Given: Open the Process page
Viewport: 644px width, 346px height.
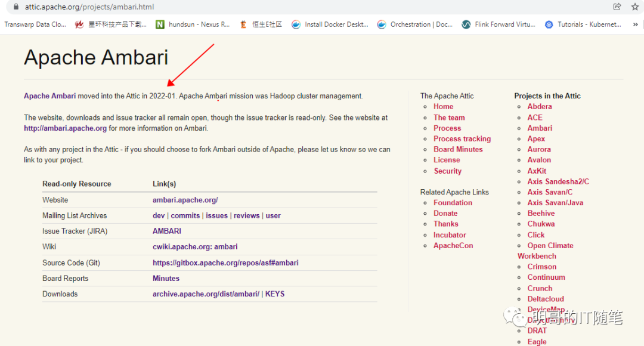Looking at the screenshot, I should [x=447, y=128].
